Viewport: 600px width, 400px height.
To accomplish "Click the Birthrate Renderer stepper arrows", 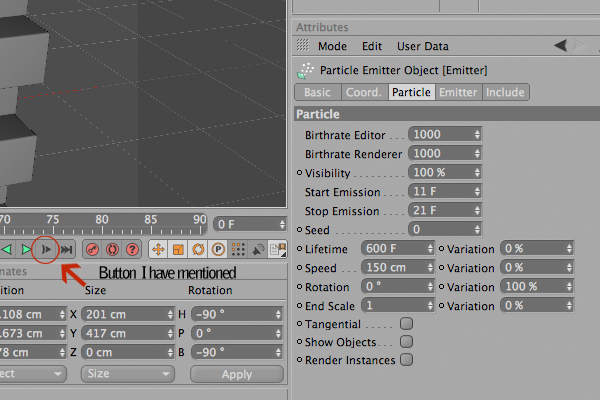I will pos(477,153).
